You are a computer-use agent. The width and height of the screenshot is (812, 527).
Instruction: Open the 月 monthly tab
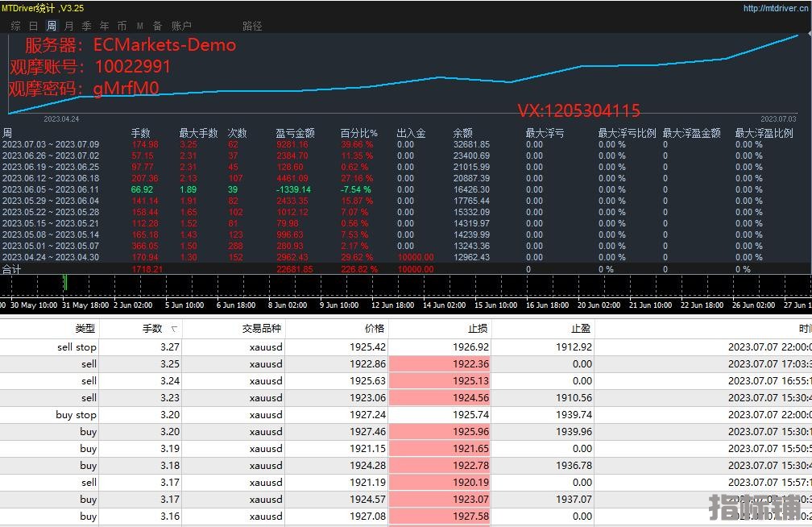pyautogui.click(x=69, y=26)
